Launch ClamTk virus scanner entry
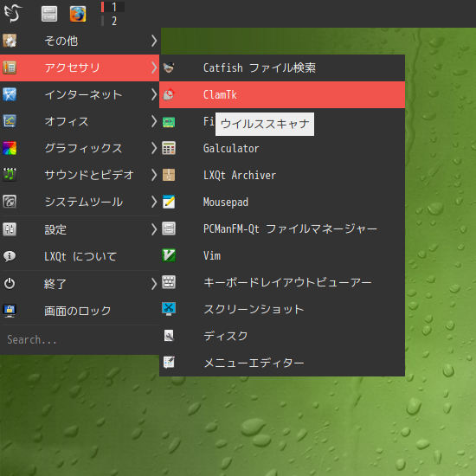This screenshot has height=476, width=476. [x=282, y=94]
